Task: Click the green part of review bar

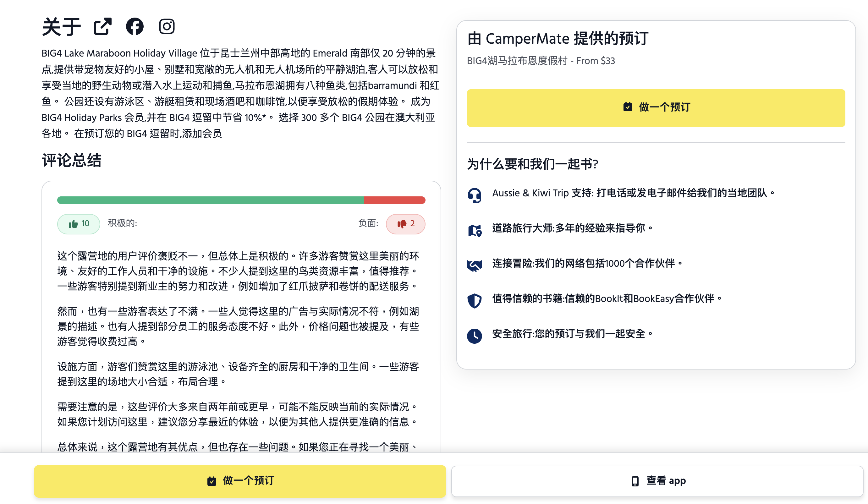Action: [211, 200]
